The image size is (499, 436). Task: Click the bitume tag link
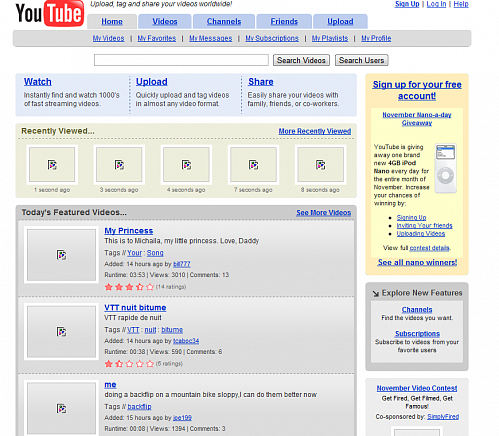point(172,330)
